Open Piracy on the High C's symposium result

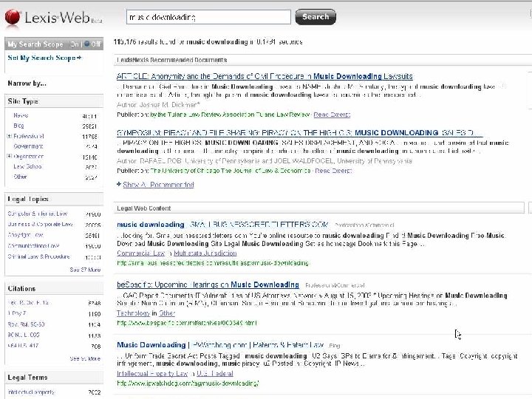coord(299,133)
